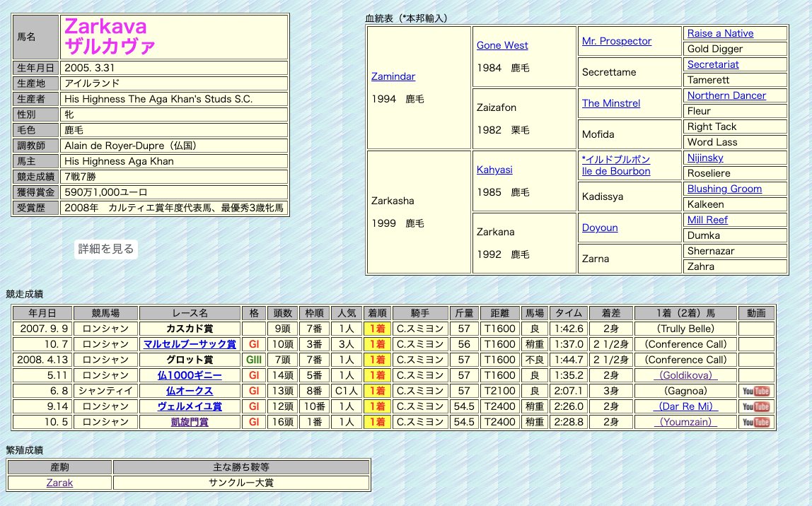Open the Nijinsky link
812x506 pixels.
705,158
